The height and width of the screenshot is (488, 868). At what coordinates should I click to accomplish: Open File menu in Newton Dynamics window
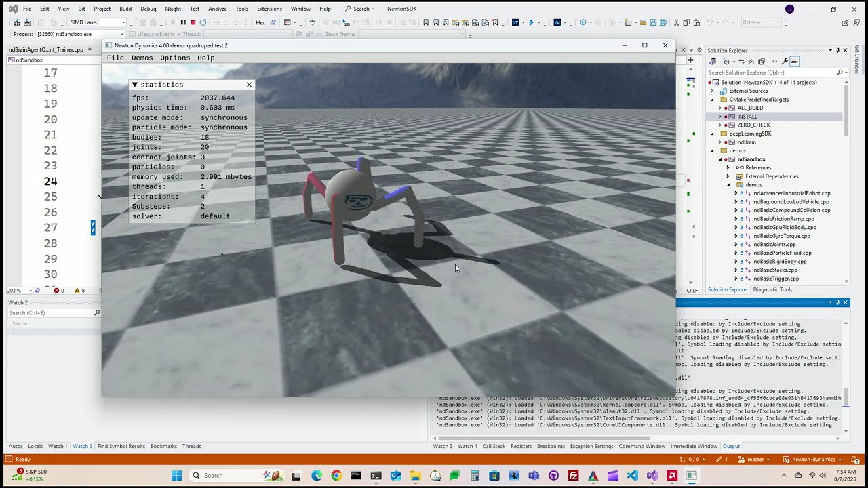point(115,58)
